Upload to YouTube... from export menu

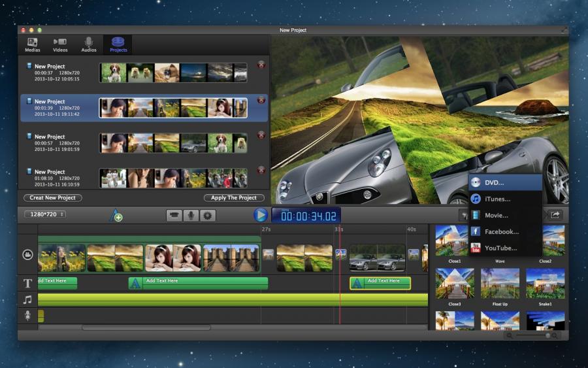[x=505, y=248]
